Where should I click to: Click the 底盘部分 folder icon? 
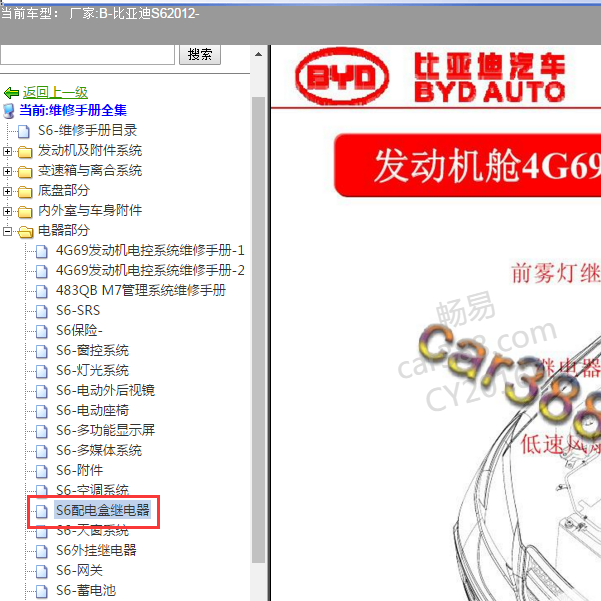[25, 192]
